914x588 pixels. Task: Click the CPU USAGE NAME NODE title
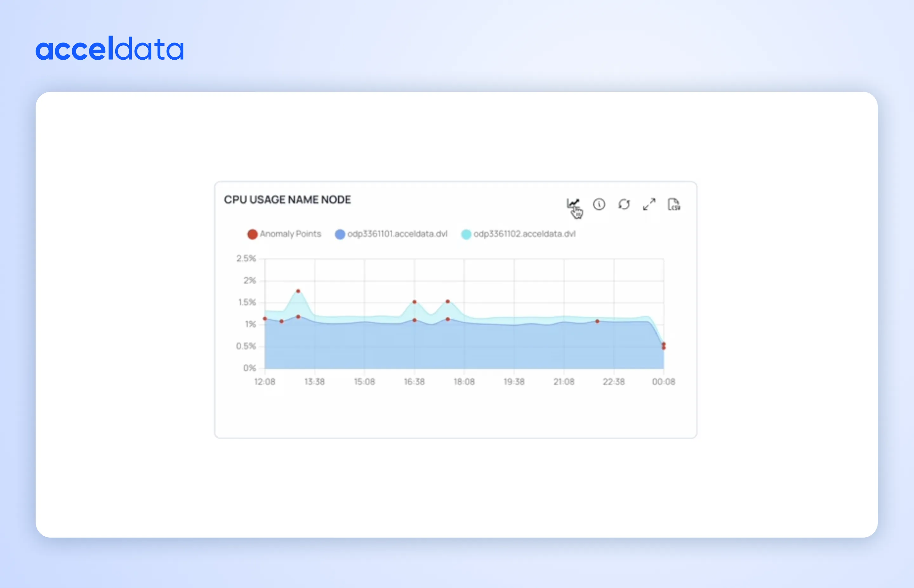tap(288, 199)
